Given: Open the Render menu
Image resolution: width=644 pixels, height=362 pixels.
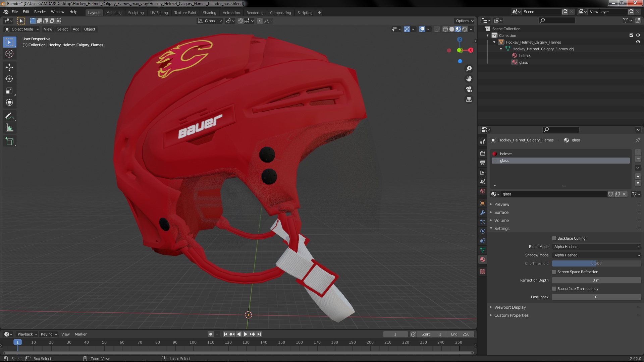Looking at the screenshot, I should coord(40,12).
